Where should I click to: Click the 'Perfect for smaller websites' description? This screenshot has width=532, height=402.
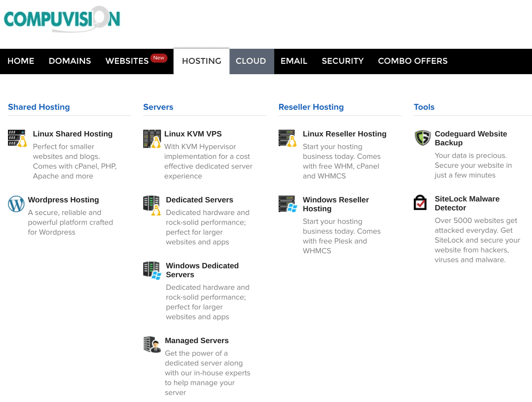[75, 161]
